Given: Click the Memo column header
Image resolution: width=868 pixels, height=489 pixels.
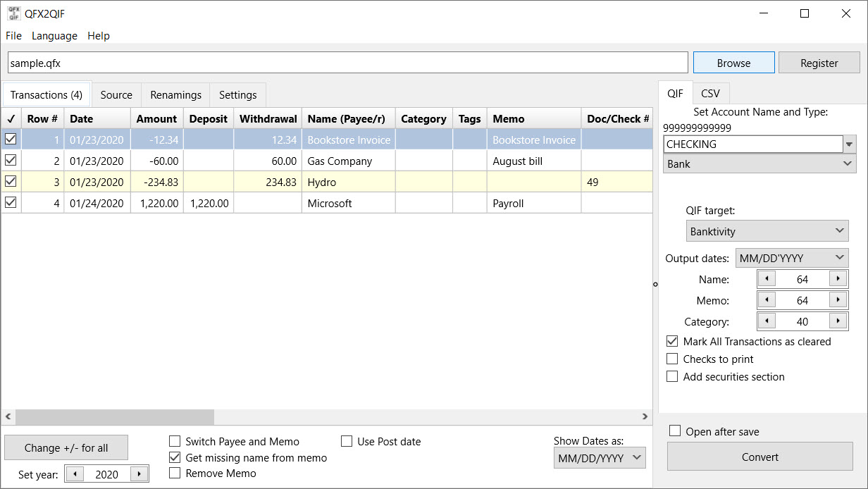Looking at the screenshot, I should [x=534, y=118].
